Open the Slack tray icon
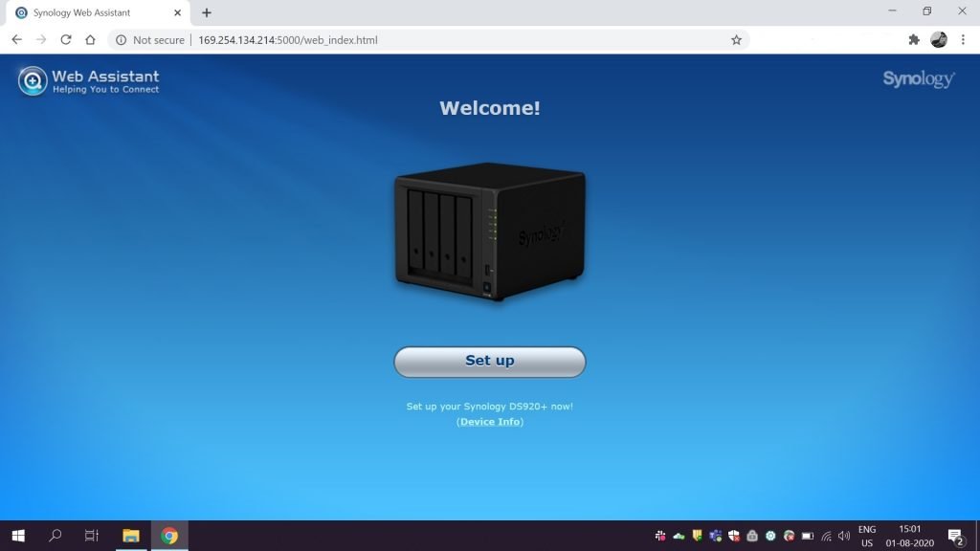 point(660,536)
